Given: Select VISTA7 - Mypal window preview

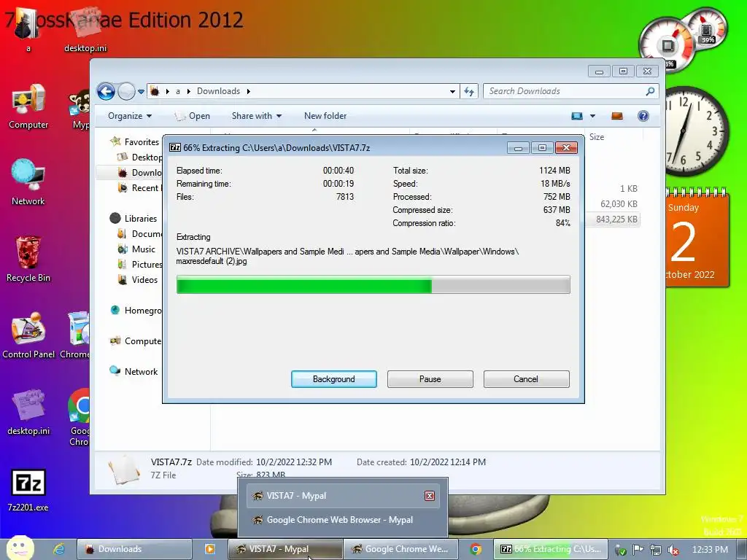Looking at the screenshot, I should pyautogui.click(x=336, y=496).
